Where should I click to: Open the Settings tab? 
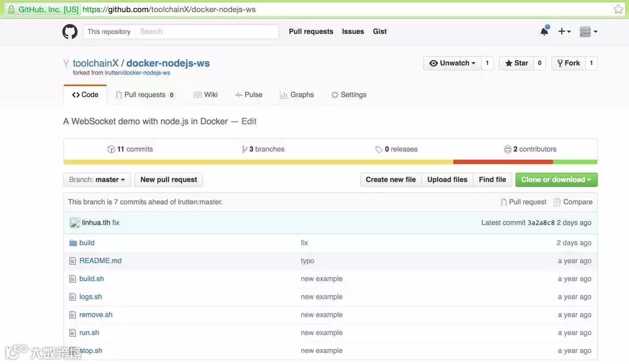click(x=349, y=95)
